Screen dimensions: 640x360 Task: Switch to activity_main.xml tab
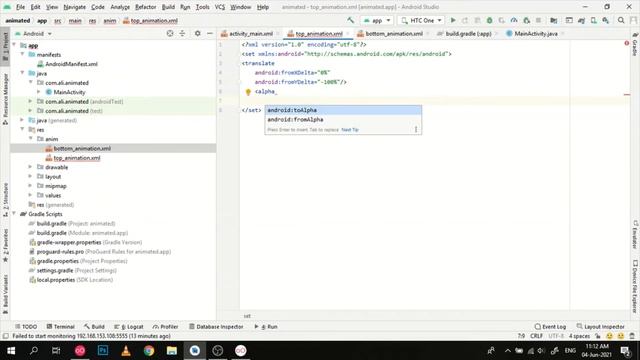pyautogui.click(x=250, y=33)
